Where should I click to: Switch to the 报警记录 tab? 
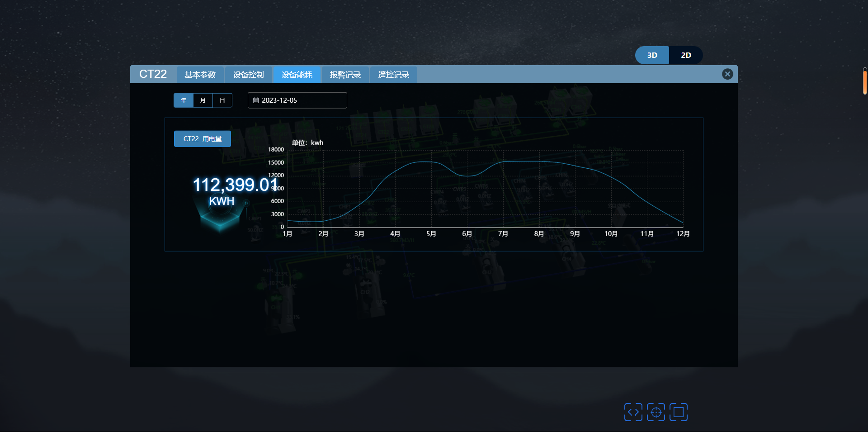pos(345,75)
